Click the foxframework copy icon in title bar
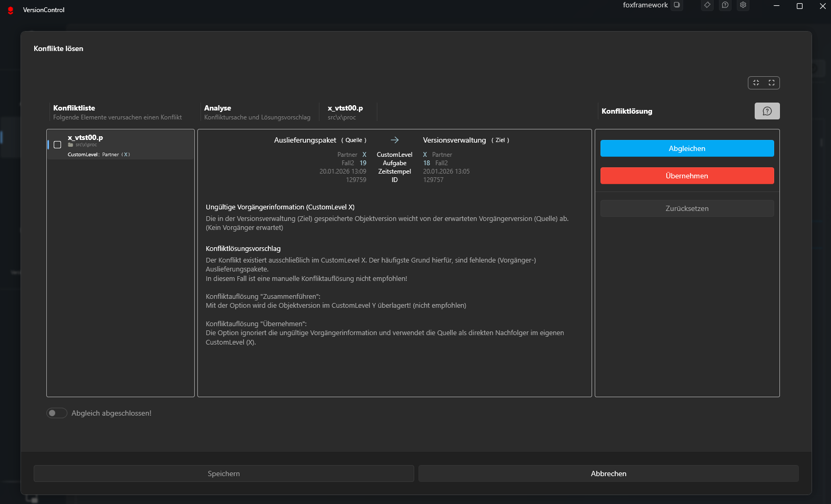 click(x=677, y=5)
